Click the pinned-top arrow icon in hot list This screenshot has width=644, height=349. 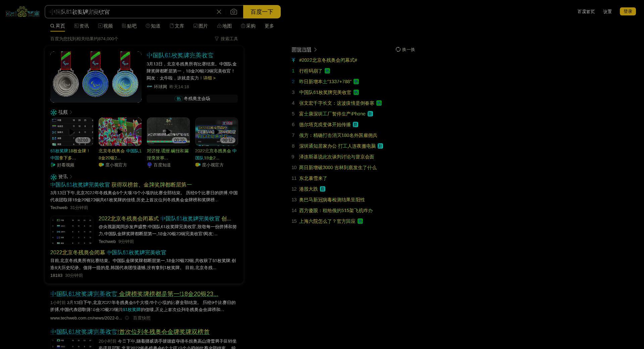point(293,60)
